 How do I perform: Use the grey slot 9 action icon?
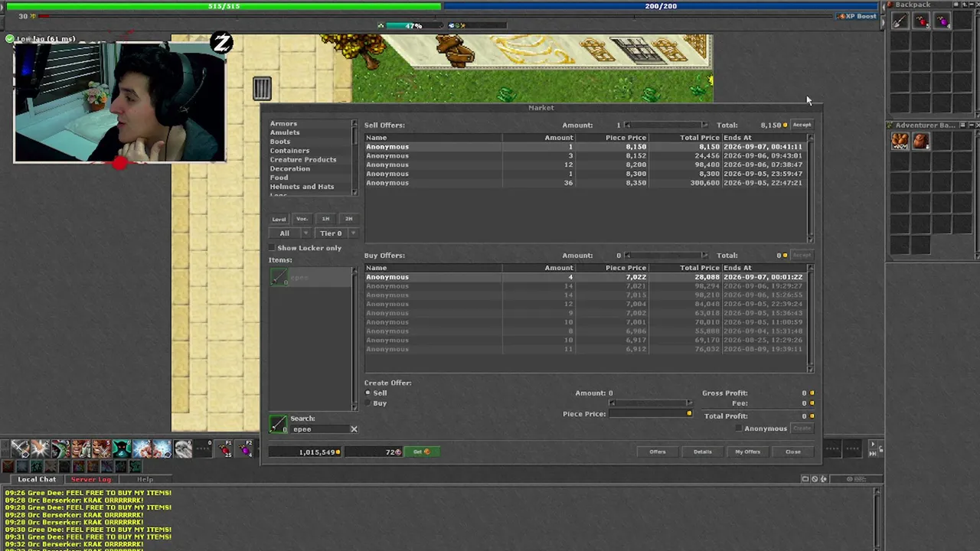(182, 448)
